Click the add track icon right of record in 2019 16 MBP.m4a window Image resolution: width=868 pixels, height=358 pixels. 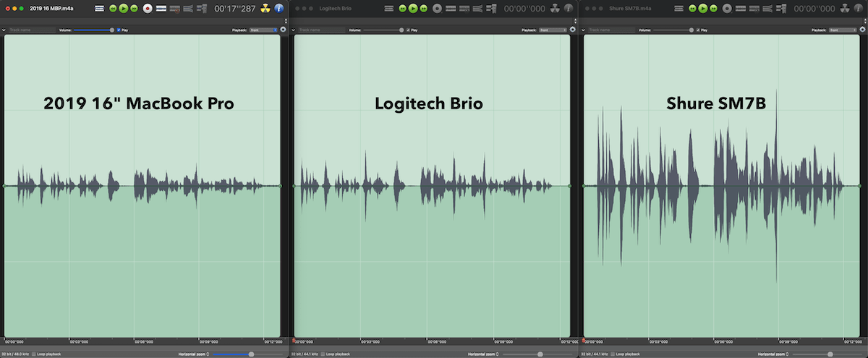click(161, 9)
